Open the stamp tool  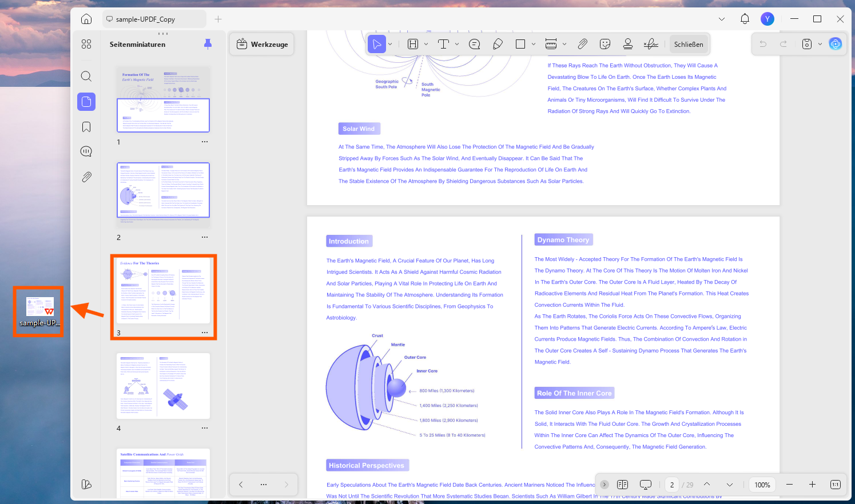pyautogui.click(x=628, y=44)
